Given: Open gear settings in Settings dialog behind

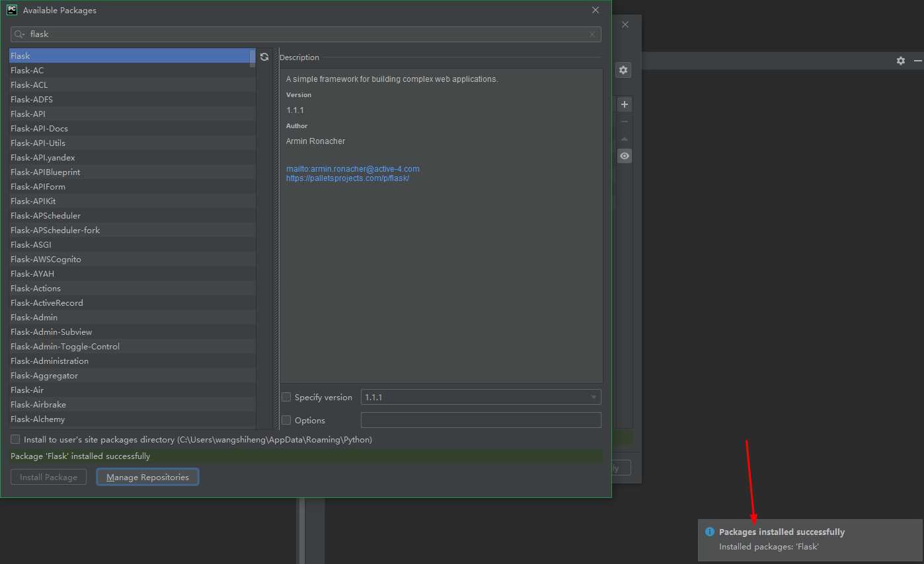Looking at the screenshot, I should coord(623,70).
